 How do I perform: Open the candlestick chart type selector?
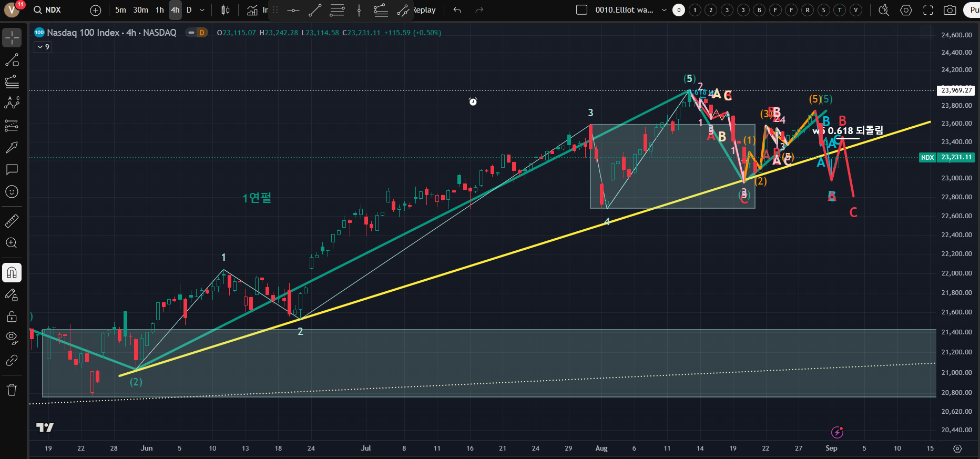pyautogui.click(x=226, y=10)
